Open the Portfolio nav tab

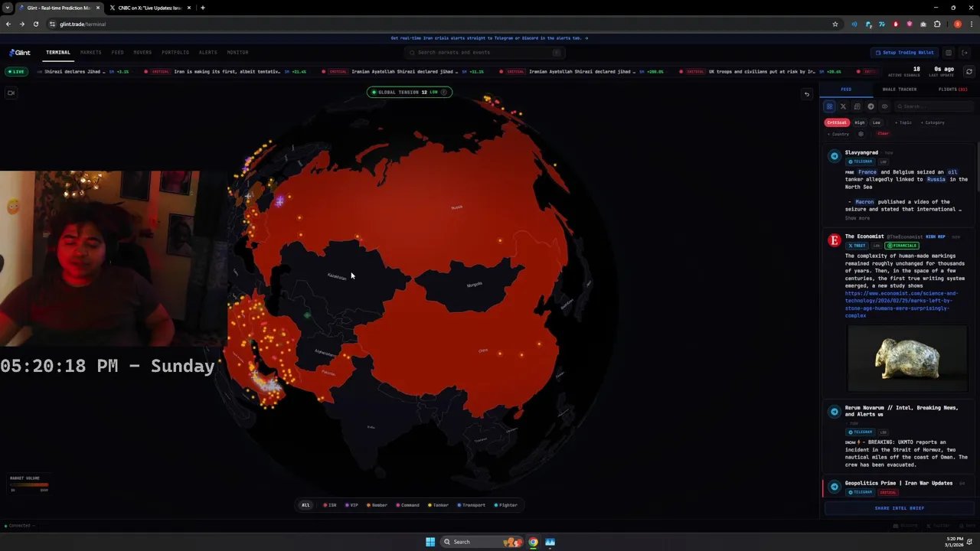(175, 52)
